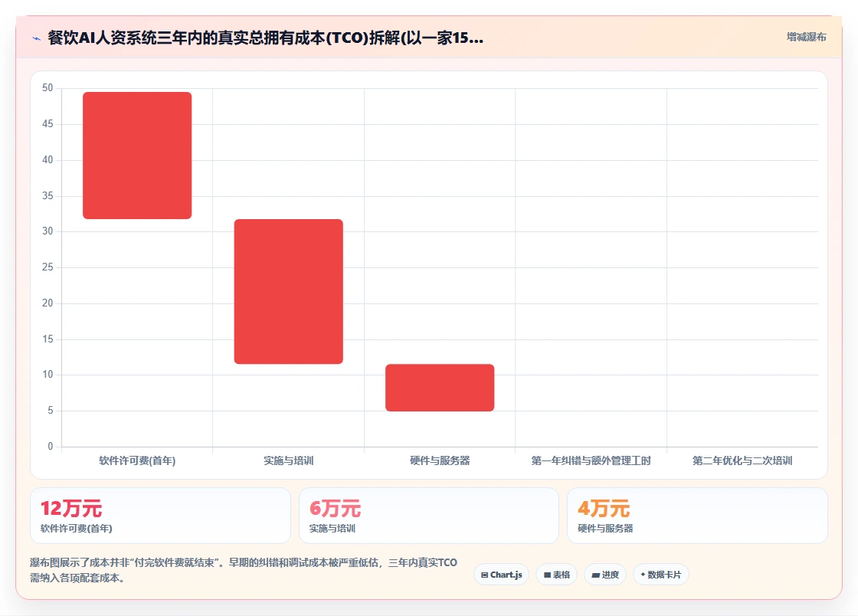Viewport: 858px width, 616px height.
Task: Click the x-axis label 实施与培训
Action: coord(288,460)
